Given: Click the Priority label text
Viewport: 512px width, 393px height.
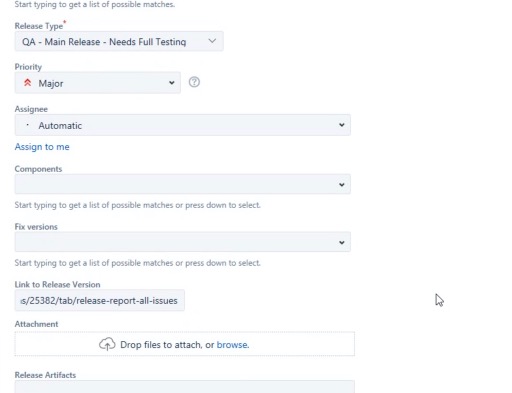Looking at the screenshot, I should pos(28,67).
